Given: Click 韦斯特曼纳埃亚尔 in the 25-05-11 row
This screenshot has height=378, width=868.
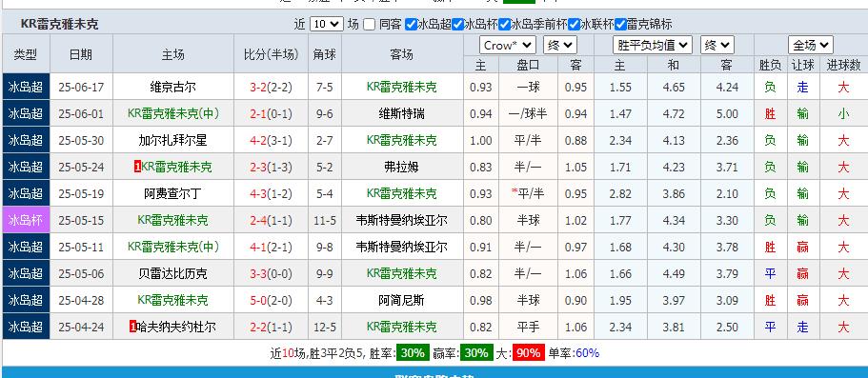Looking at the screenshot, I should click(x=402, y=247).
